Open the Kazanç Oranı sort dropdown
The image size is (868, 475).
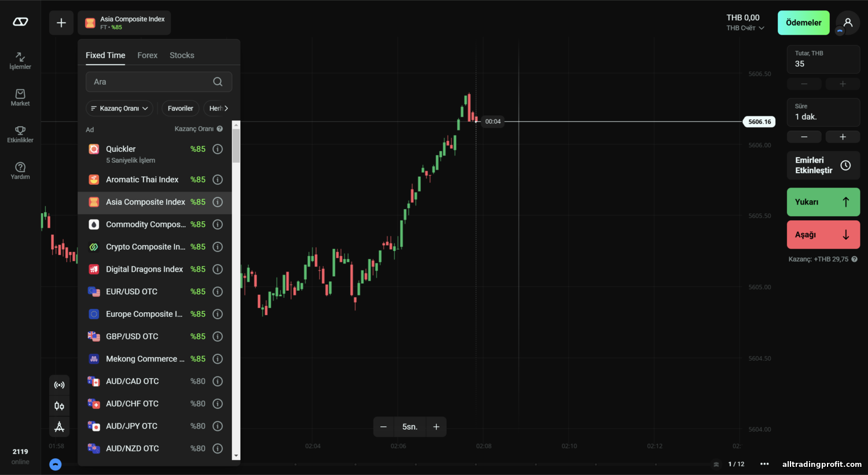[119, 108]
